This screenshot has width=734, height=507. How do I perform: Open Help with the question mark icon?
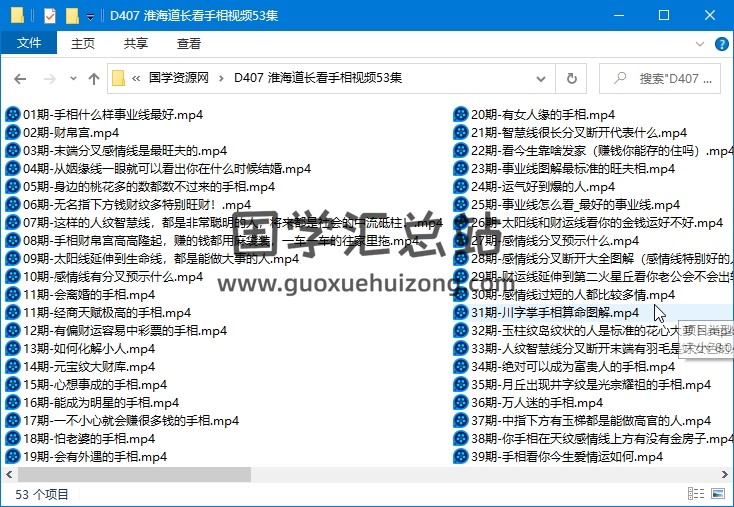721,44
